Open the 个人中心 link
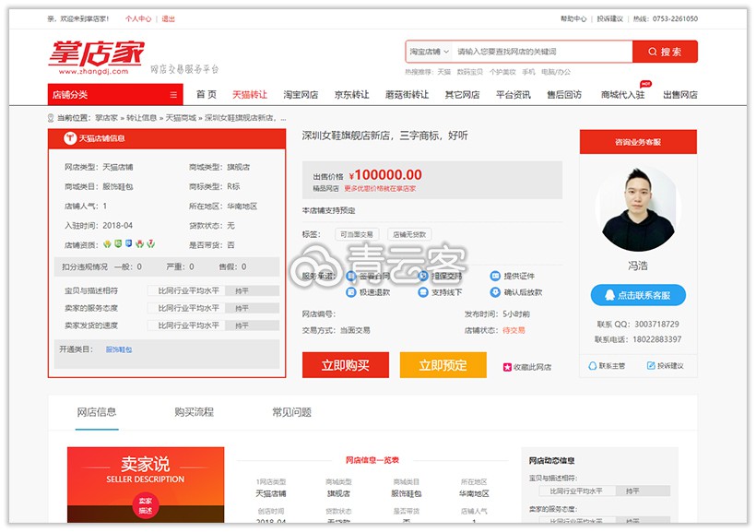This screenshot has width=756, height=532. click(x=138, y=18)
